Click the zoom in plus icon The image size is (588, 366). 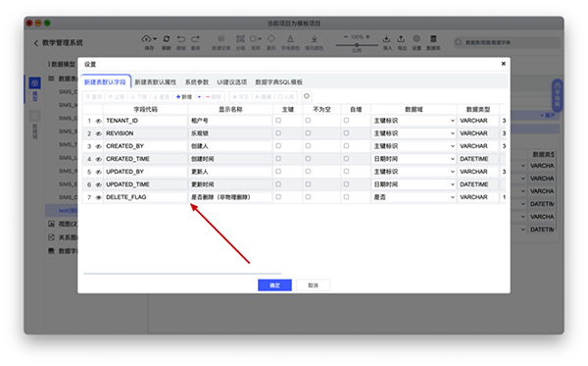tap(367, 36)
